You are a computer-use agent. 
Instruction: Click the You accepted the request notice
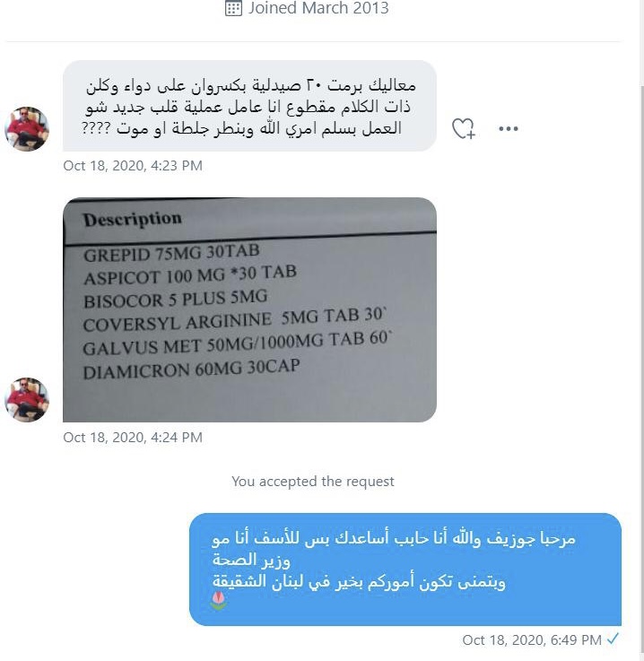click(x=313, y=481)
